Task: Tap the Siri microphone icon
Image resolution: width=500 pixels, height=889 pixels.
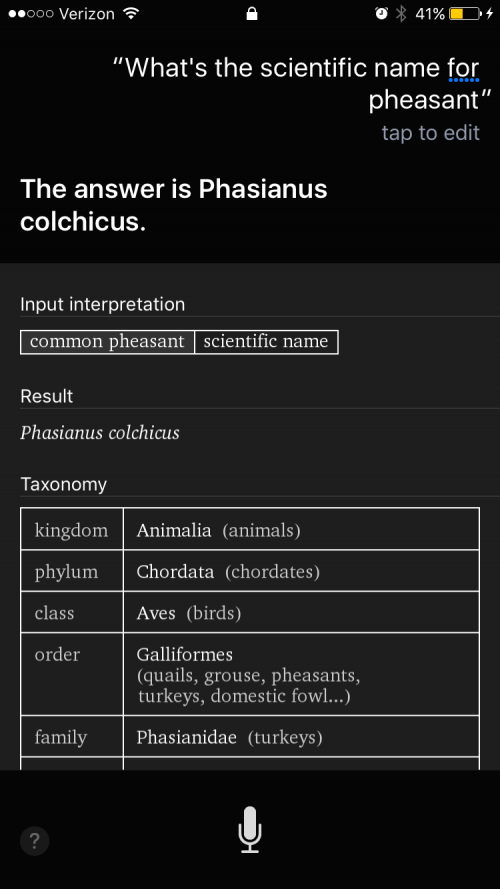Action: click(250, 830)
